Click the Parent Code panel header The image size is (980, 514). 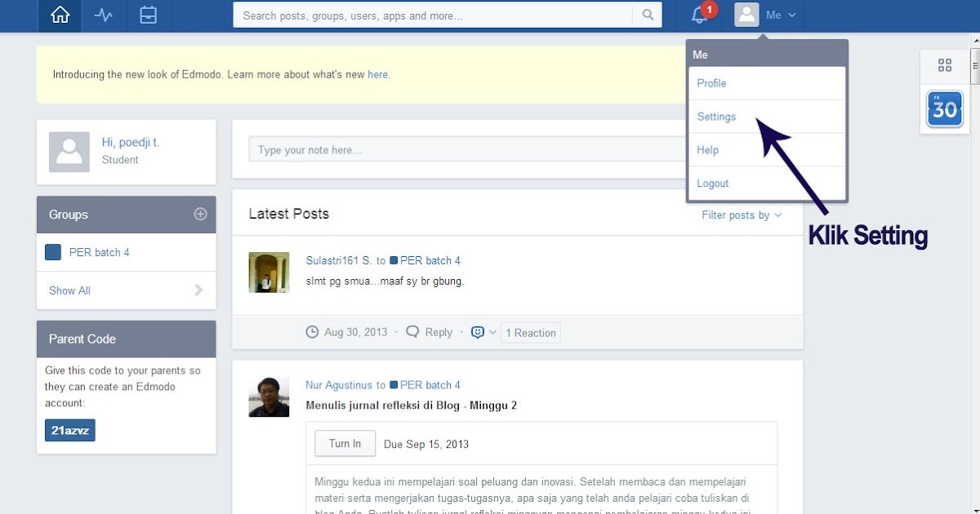pos(127,339)
